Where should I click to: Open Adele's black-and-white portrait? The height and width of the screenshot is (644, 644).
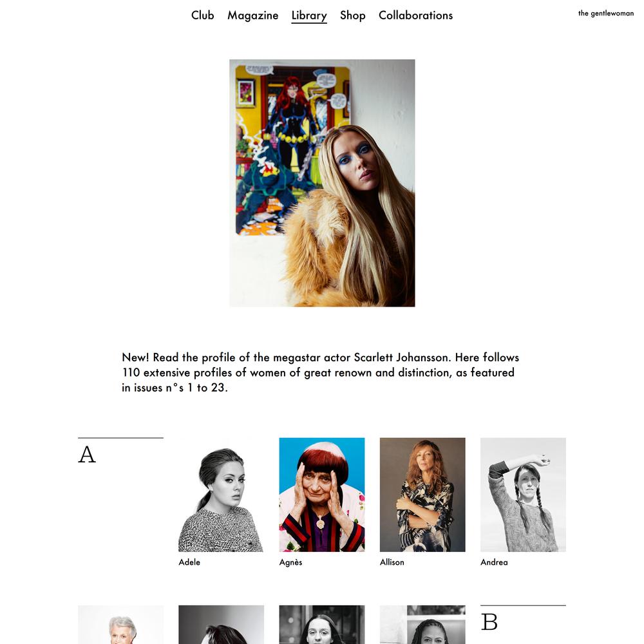[x=222, y=495]
